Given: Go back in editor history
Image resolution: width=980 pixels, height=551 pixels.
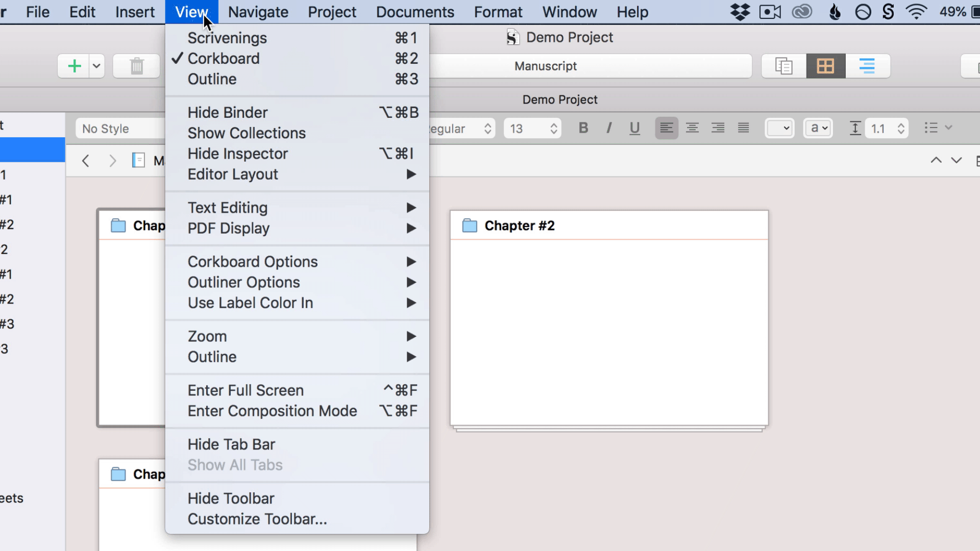Looking at the screenshot, I should point(86,161).
